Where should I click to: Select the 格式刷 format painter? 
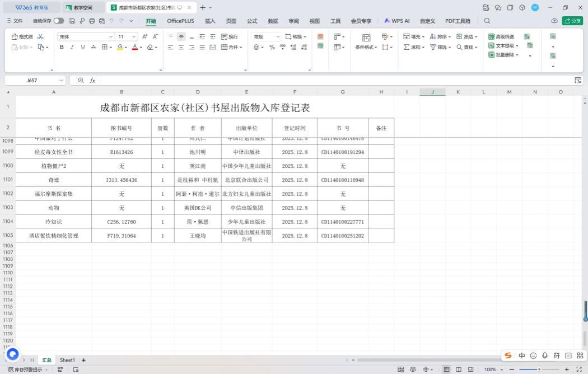tap(22, 36)
